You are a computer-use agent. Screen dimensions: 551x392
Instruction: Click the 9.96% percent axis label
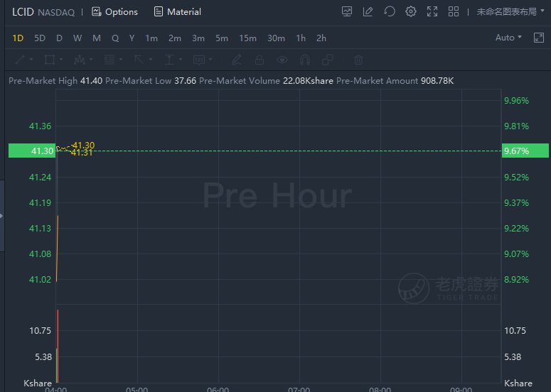(516, 101)
